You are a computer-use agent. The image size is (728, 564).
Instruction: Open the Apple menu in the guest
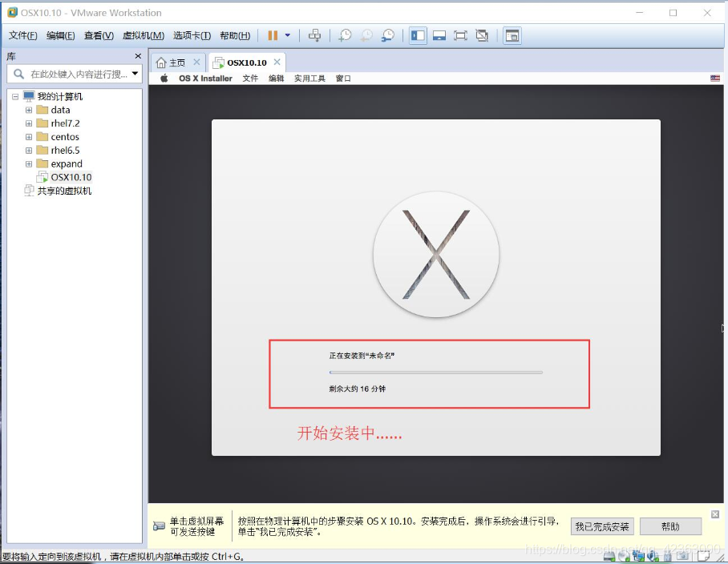164,78
